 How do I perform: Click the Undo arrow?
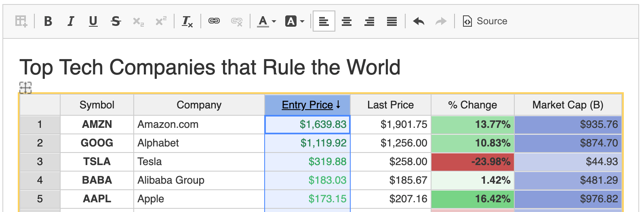[x=419, y=21]
